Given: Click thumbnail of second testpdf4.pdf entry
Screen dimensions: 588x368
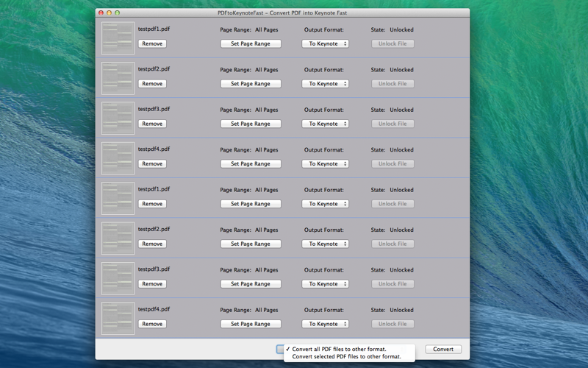Looking at the screenshot, I should coord(118,318).
